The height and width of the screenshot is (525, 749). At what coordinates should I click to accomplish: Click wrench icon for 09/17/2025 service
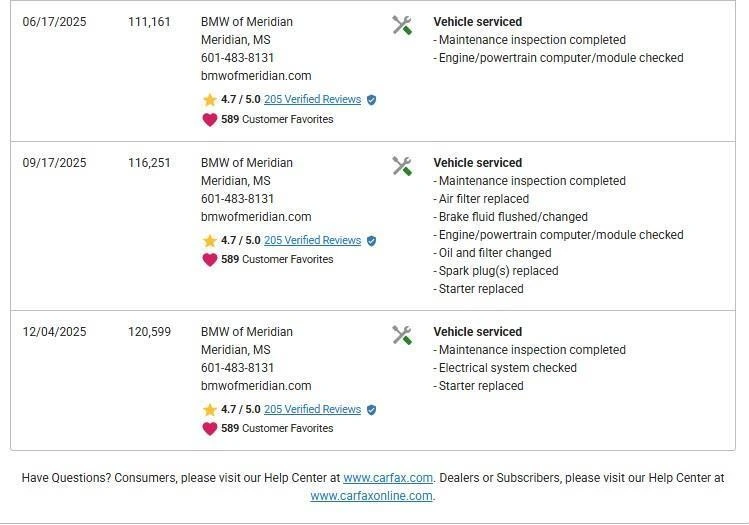402,166
